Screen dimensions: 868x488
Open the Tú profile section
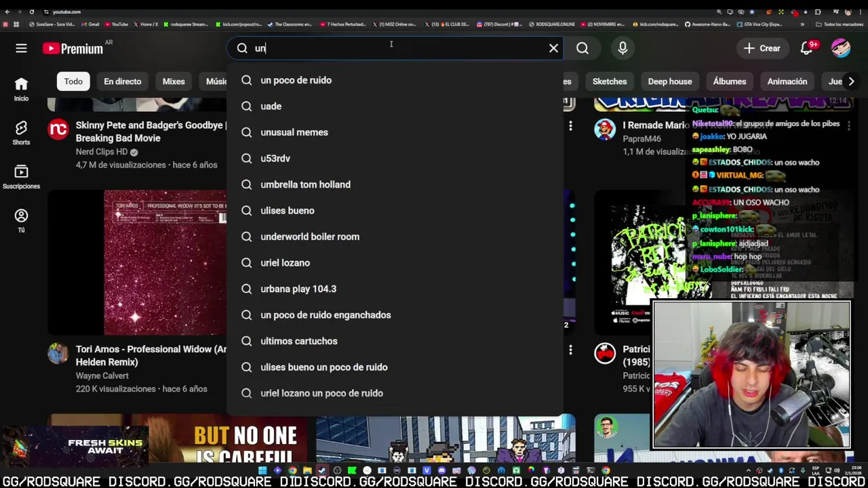pyautogui.click(x=21, y=220)
